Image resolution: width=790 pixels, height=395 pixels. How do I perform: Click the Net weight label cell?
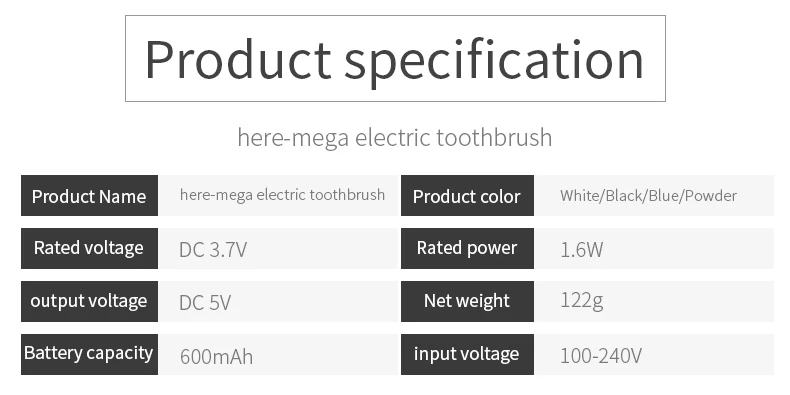point(467,301)
